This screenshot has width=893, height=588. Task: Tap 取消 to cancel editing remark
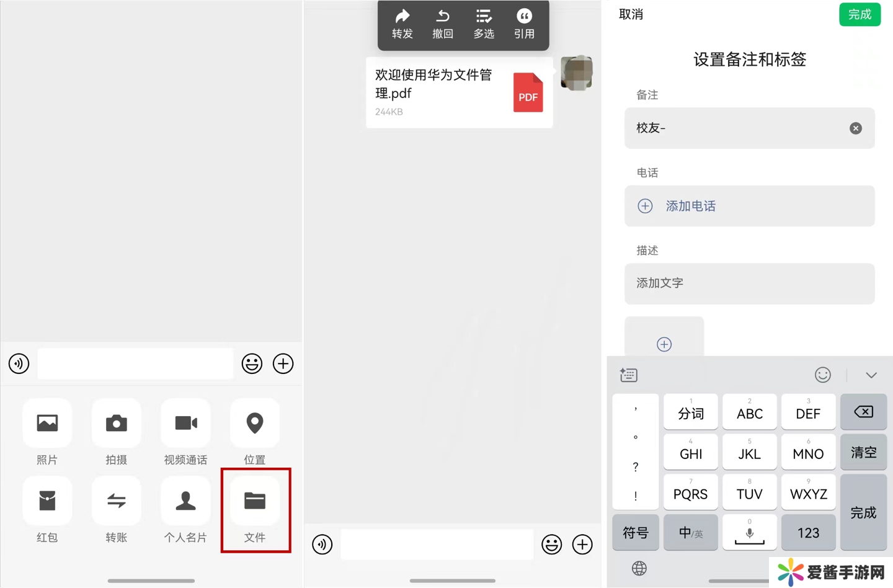(x=631, y=14)
